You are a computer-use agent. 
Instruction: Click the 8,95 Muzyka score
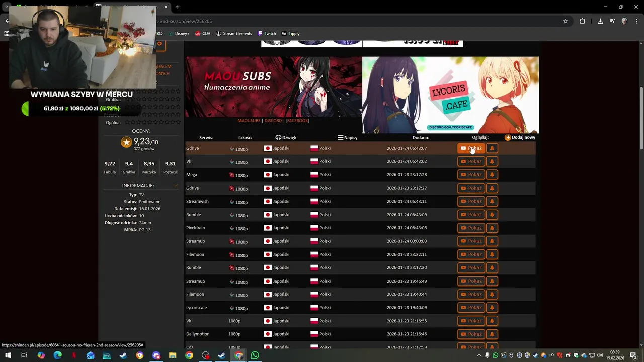coord(149,164)
